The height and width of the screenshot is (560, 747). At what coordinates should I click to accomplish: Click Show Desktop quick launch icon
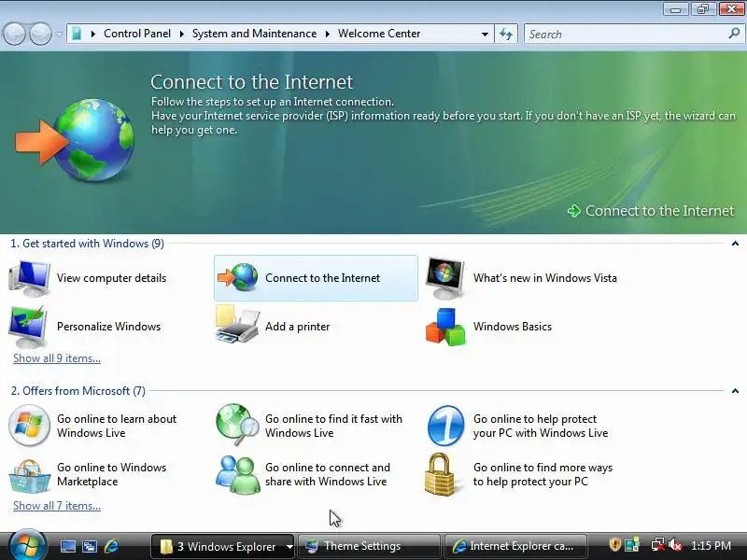pos(67,546)
